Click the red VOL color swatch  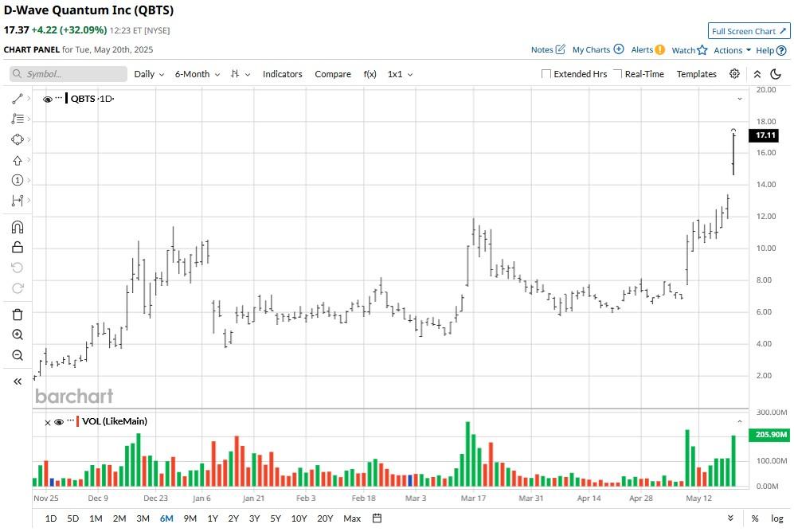[77, 421]
